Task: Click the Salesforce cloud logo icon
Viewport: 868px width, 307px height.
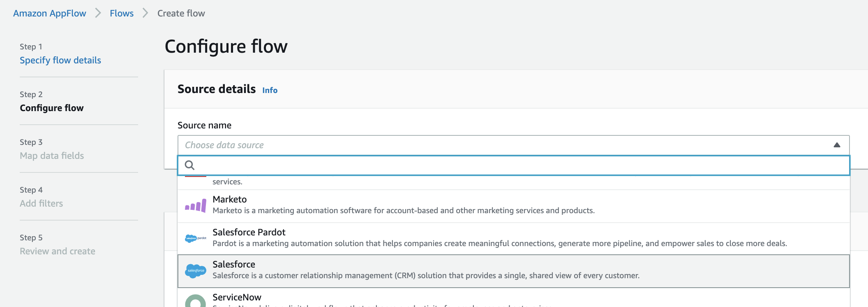Action: [196, 271]
